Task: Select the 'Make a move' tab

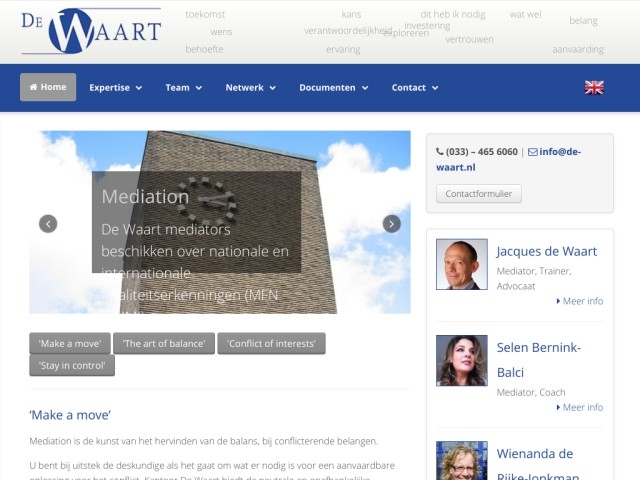Action: 70,344
